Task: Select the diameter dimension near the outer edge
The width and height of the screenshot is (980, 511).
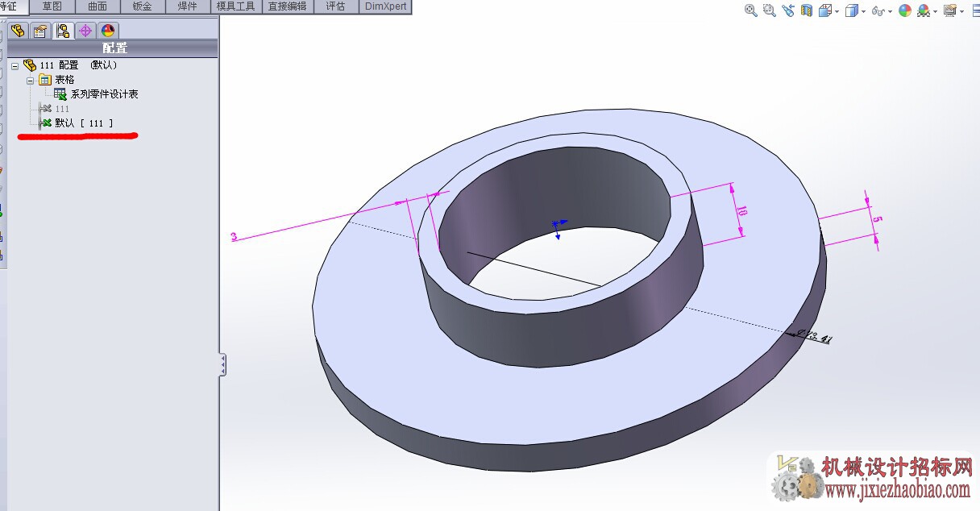Action: [x=814, y=336]
